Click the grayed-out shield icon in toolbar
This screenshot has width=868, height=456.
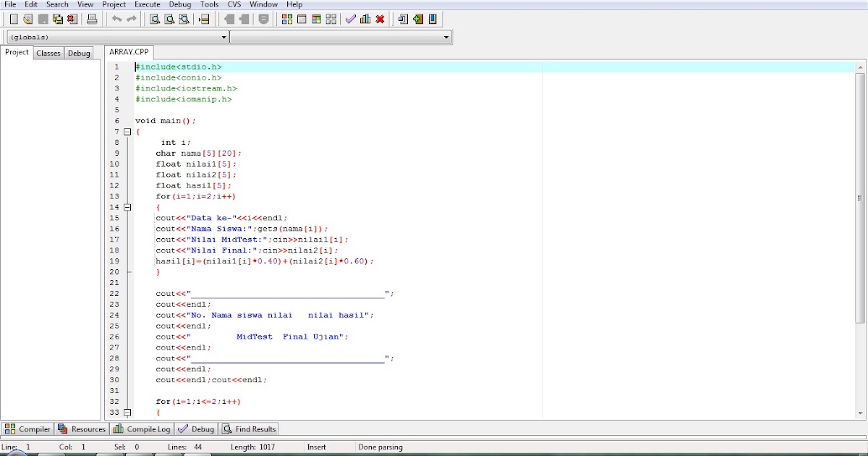264,19
